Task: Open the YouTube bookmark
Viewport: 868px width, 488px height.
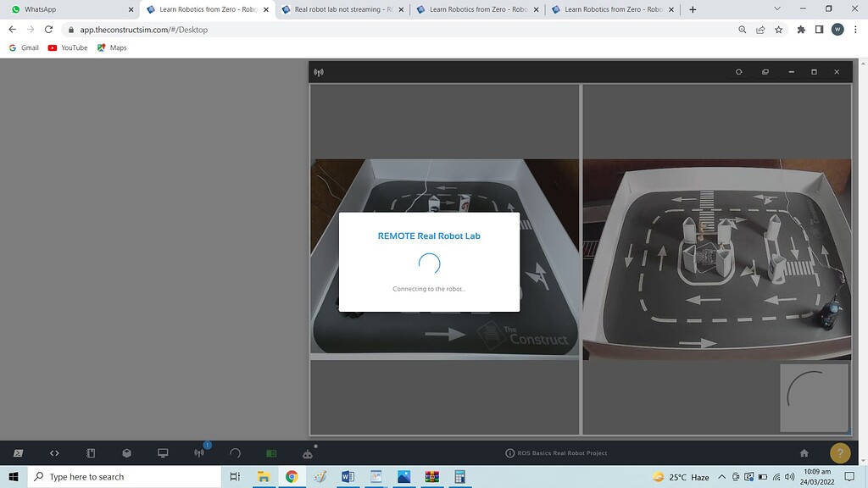Action: [x=68, y=47]
